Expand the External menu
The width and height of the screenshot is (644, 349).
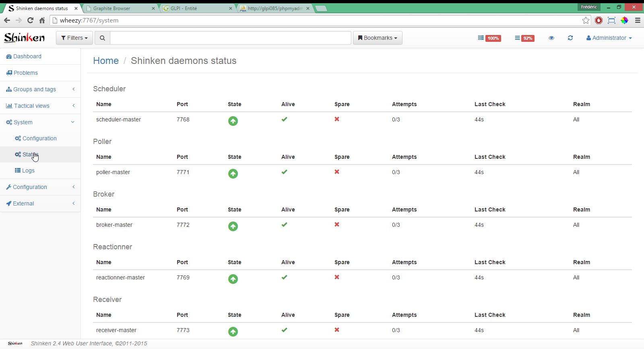(40, 203)
